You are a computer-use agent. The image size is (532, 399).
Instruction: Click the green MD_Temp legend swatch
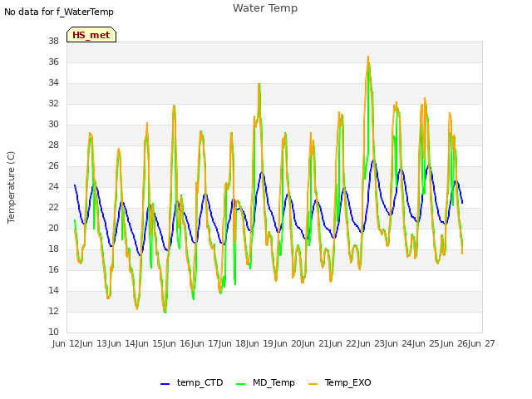coord(240,384)
